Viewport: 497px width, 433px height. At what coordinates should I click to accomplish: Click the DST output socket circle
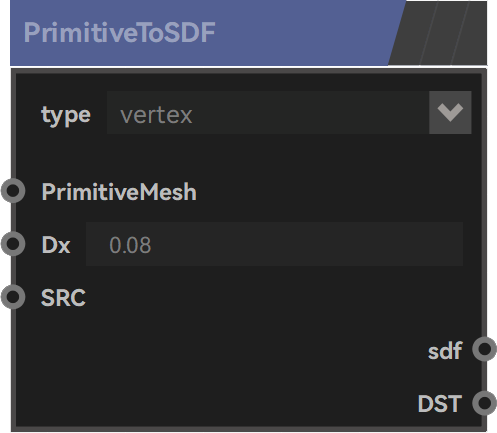pyautogui.click(x=484, y=403)
